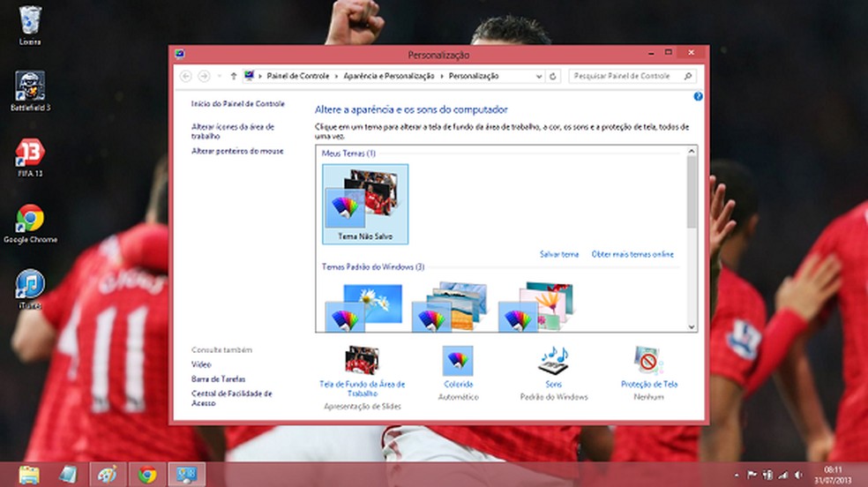Click the forward arrow navigation button
Image resolution: width=868 pixels, height=487 pixels.
[204, 76]
